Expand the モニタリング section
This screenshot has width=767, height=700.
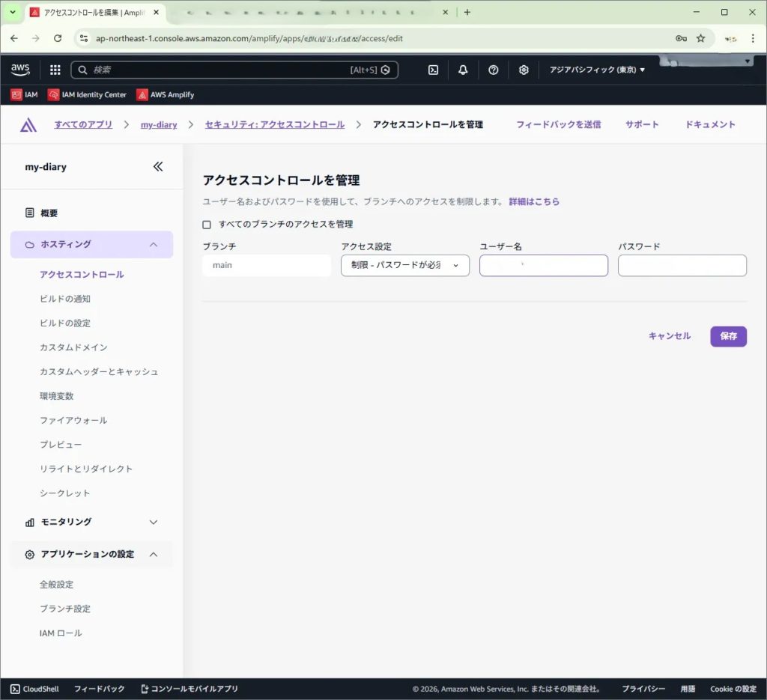(154, 522)
